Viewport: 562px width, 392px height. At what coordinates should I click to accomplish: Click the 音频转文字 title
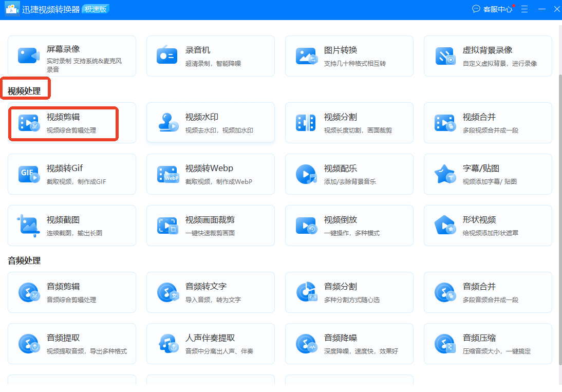pos(206,287)
